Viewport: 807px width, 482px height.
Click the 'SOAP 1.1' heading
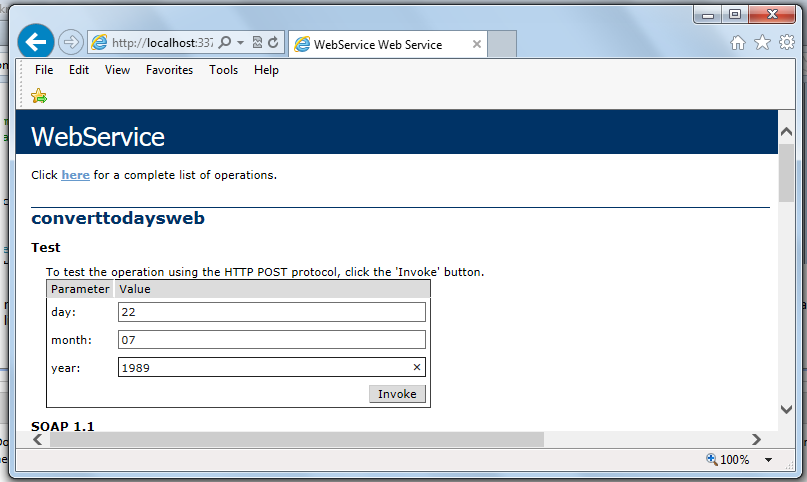(63, 426)
